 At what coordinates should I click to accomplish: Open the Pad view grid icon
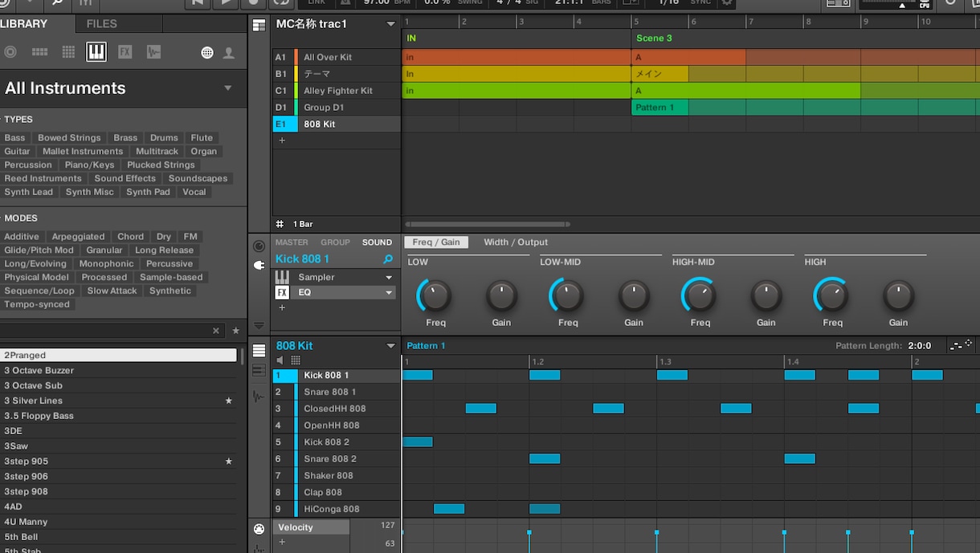pyautogui.click(x=296, y=360)
